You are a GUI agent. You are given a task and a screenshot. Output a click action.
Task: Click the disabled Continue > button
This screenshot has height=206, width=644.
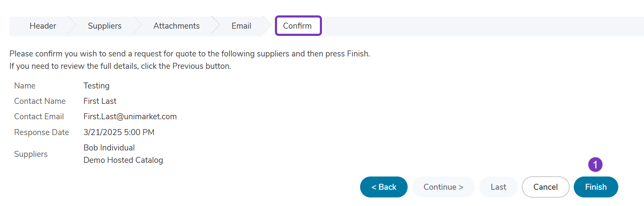coord(443,187)
